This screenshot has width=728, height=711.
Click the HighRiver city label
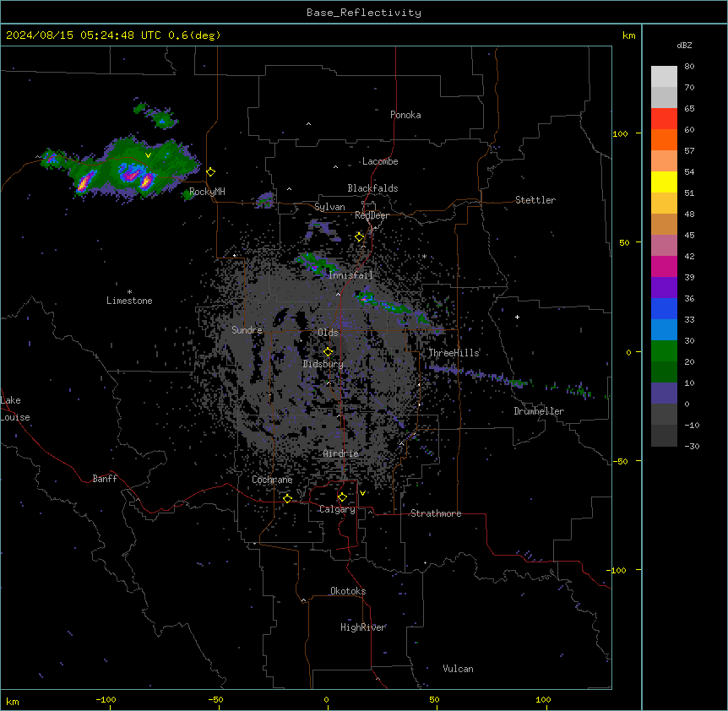point(363,627)
